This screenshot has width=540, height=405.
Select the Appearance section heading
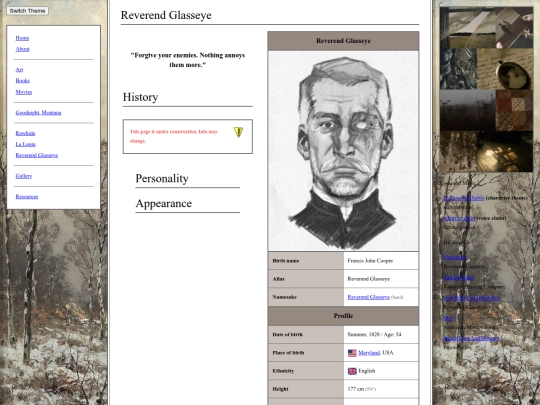(164, 204)
